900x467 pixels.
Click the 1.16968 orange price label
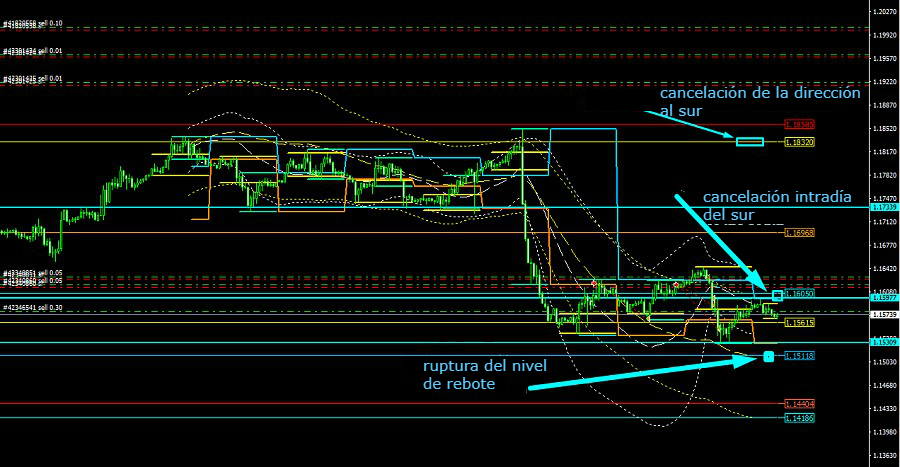[x=799, y=232]
